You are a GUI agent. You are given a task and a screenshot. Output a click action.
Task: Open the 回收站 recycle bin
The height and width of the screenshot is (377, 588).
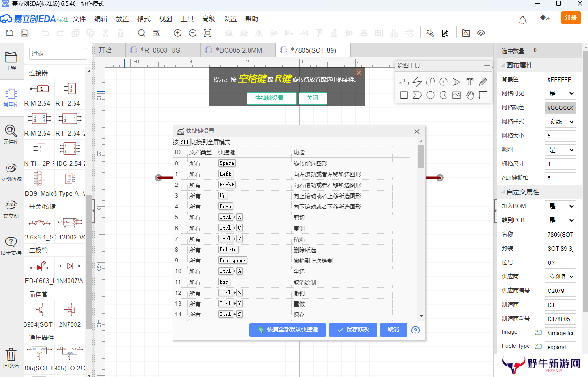coord(11,358)
